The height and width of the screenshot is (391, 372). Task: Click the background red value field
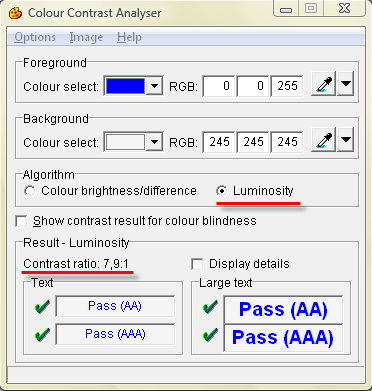pos(219,142)
